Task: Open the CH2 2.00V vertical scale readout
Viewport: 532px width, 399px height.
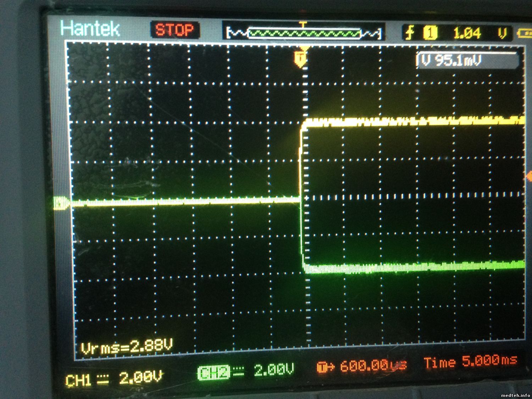Action: coord(274,371)
